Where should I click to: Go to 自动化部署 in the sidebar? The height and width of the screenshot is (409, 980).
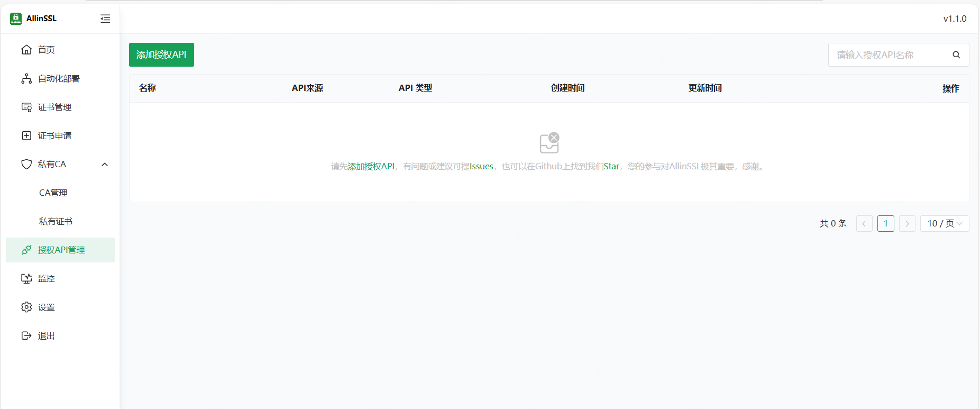pyautogui.click(x=60, y=78)
